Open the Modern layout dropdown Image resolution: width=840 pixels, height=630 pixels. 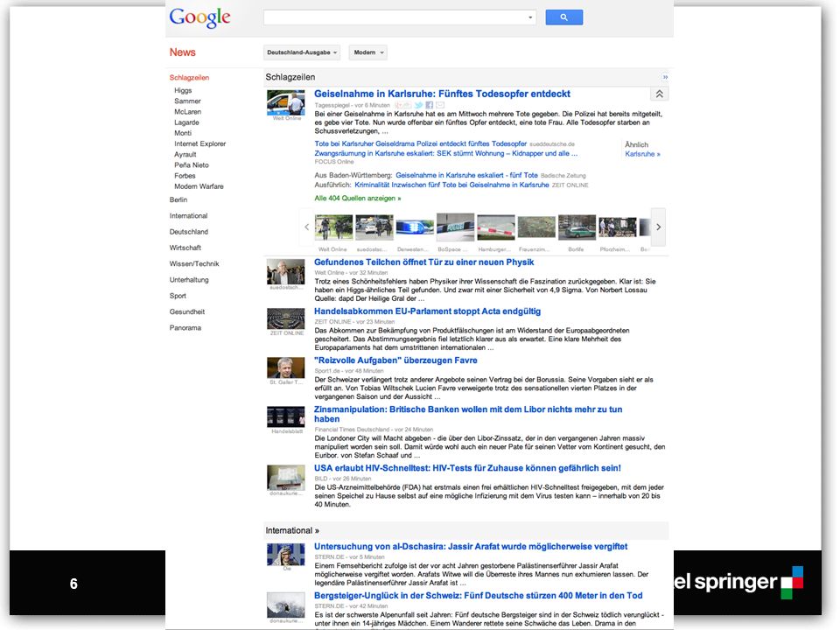pyautogui.click(x=368, y=52)
